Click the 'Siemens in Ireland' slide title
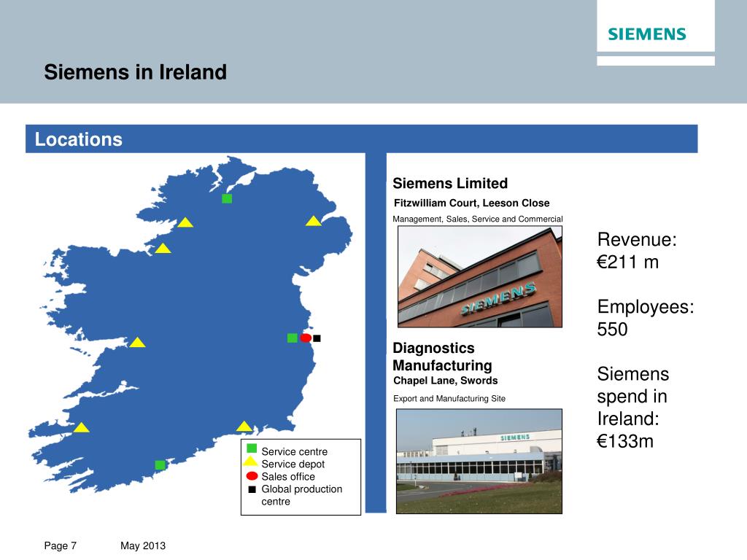 pos(135,72)
